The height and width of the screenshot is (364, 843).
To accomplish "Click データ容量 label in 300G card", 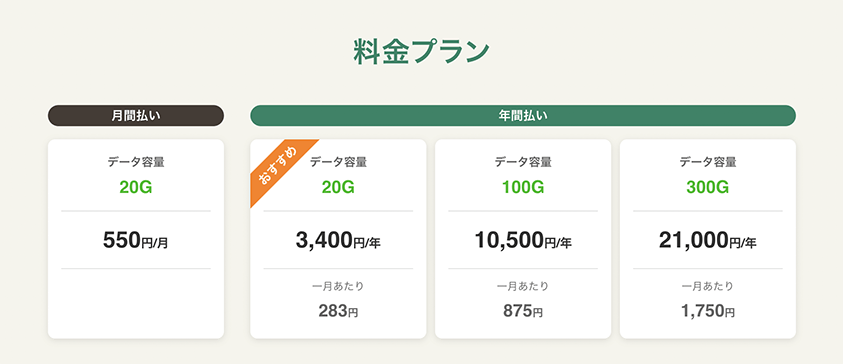I will (708, 161).
